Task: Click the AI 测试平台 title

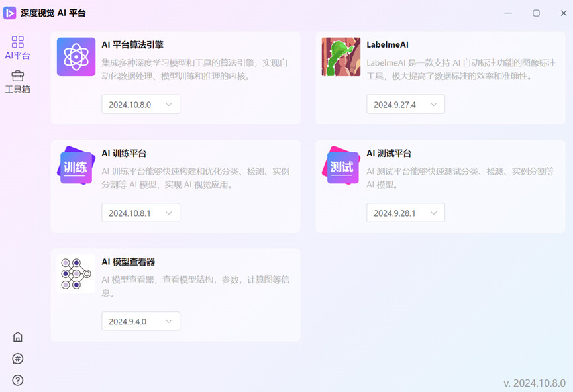Action: click(x=389, y=153)
